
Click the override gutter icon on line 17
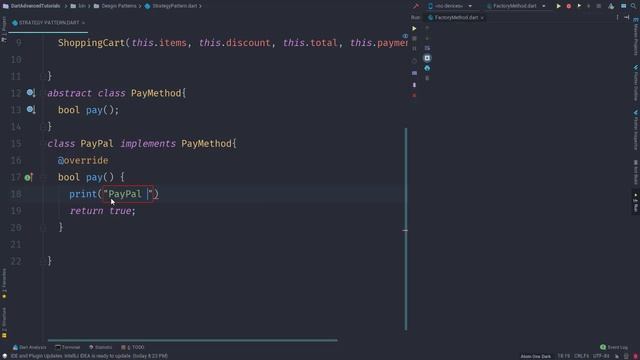point(28,177)
